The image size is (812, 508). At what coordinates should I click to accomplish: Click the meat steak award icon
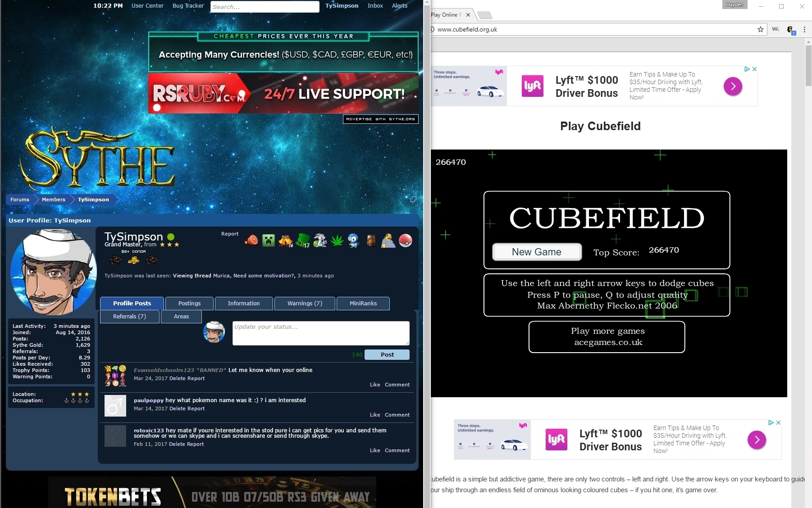pyautogui.click(x=252, y=240)
